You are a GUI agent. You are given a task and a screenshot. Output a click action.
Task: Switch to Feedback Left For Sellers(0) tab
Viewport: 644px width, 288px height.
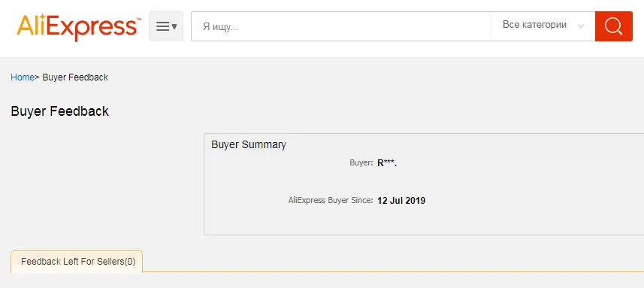(77, 261)
